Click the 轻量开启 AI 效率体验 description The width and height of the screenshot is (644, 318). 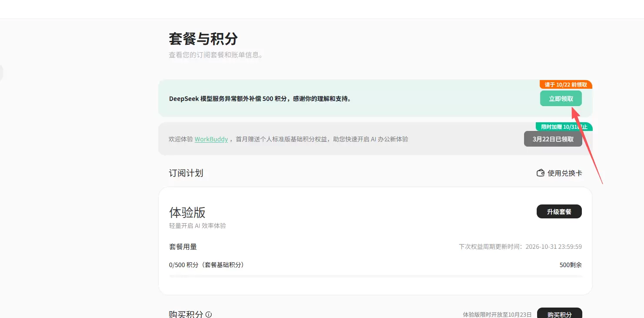click(x=197, y=226)
